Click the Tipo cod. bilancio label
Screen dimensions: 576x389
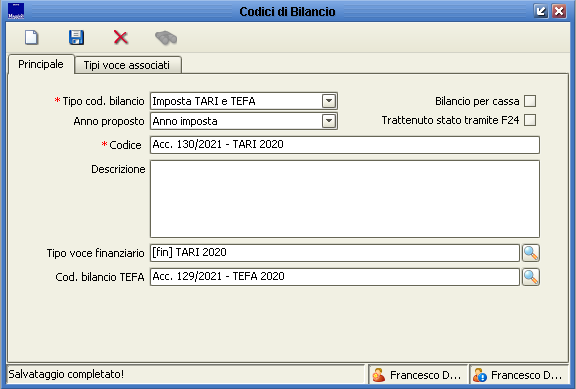(x=103, y=101)
